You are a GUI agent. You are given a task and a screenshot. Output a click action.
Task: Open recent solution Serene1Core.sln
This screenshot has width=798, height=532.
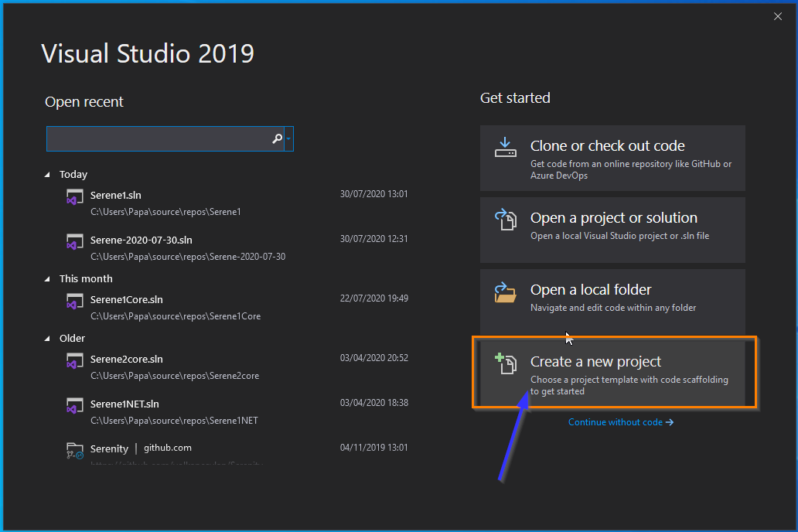pos(126,299)
